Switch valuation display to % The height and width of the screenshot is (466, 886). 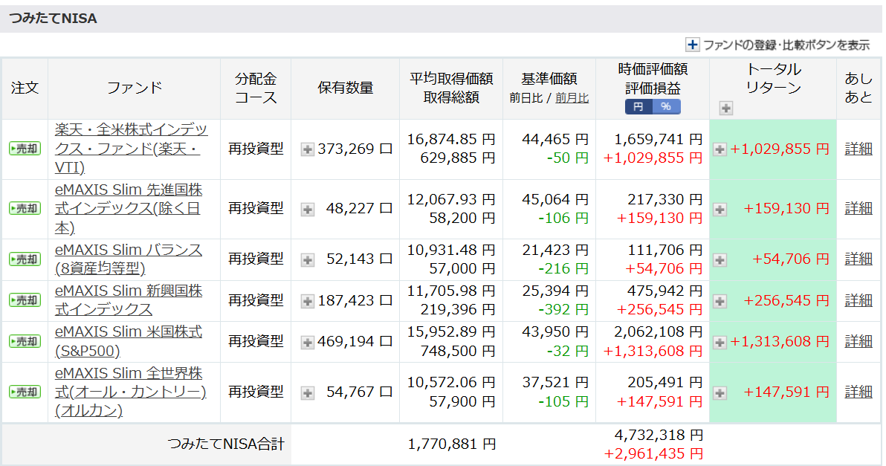(666, 107)
